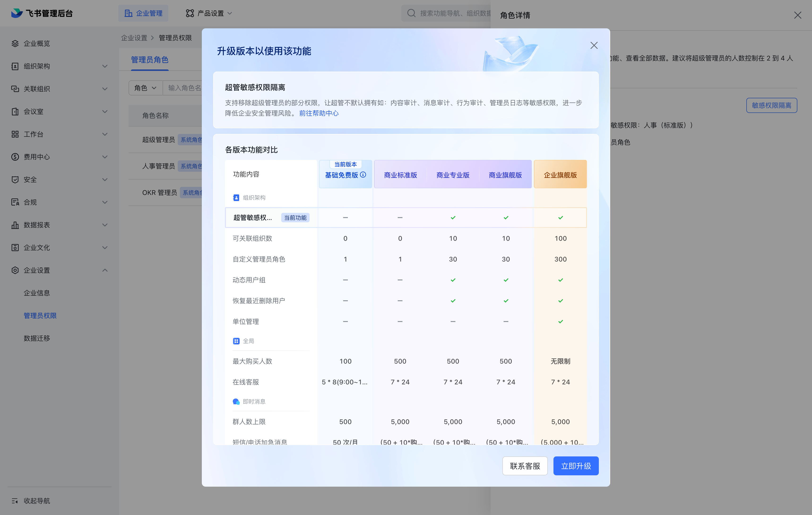Click the info icon beside 基础免费版

click(363, 175)
